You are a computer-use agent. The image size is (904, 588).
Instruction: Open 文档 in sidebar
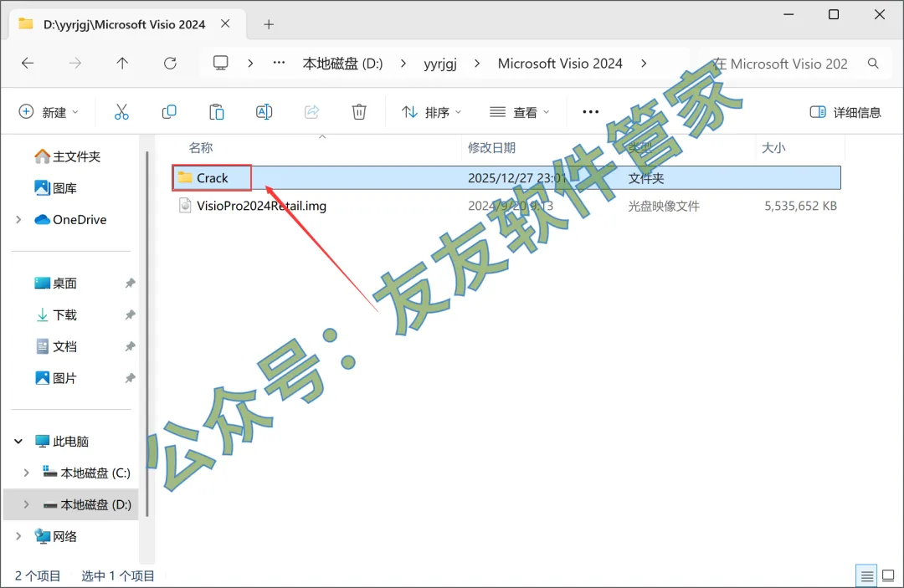coord(56,346)
